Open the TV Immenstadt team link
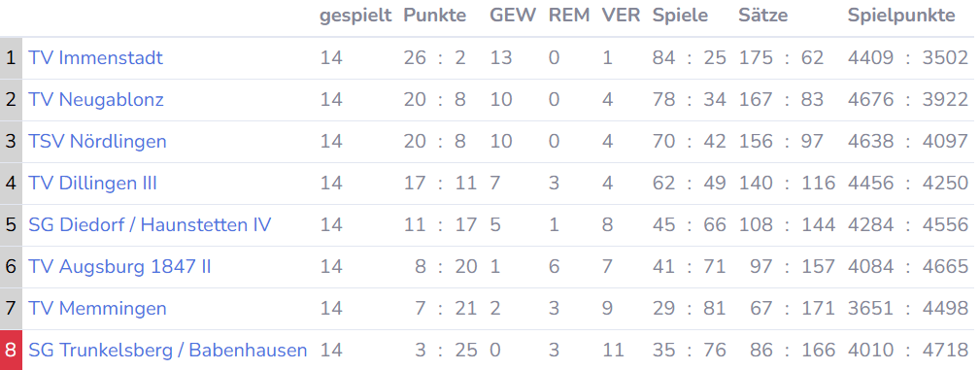The image size is (980, 370). [x=95, y=58]
